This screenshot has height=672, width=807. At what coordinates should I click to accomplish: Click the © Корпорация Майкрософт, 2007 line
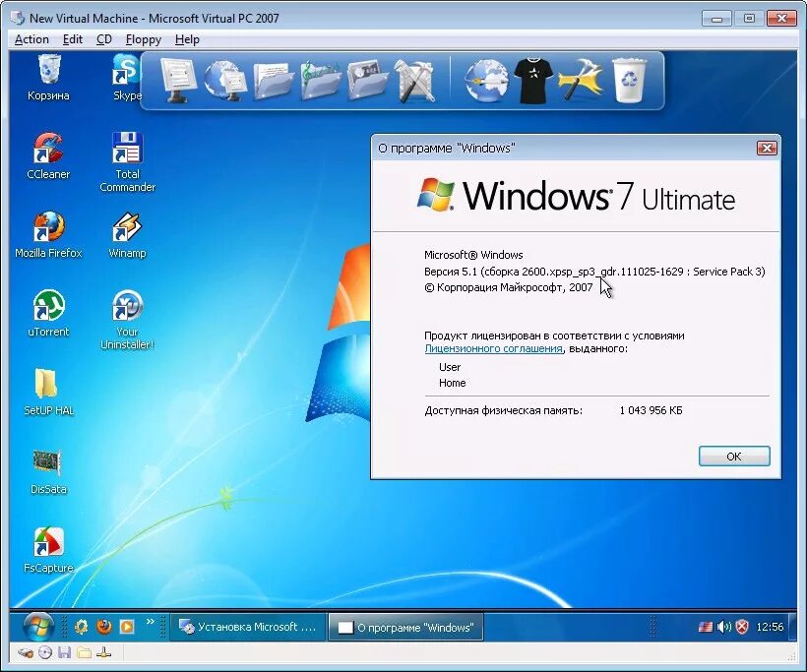[x=509, y=287]
